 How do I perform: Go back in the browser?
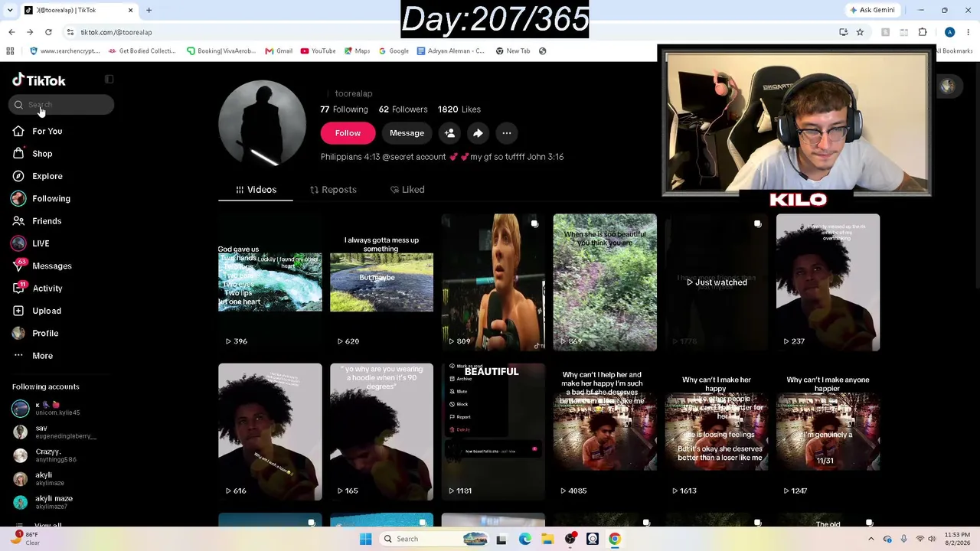[x=11, y=32]
